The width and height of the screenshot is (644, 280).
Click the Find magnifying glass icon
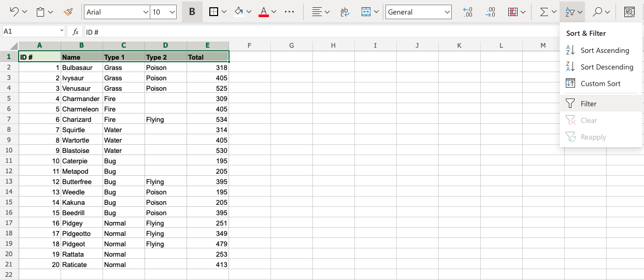click(x=597, y=11)
